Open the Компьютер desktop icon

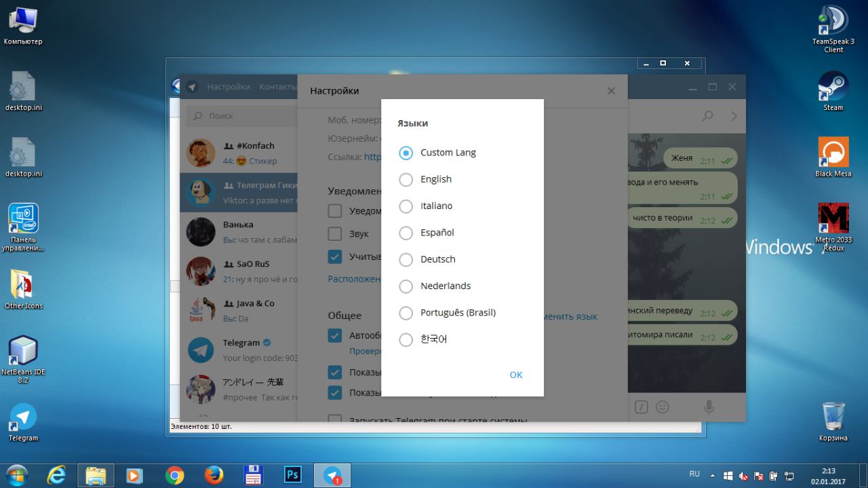[22, 26]
